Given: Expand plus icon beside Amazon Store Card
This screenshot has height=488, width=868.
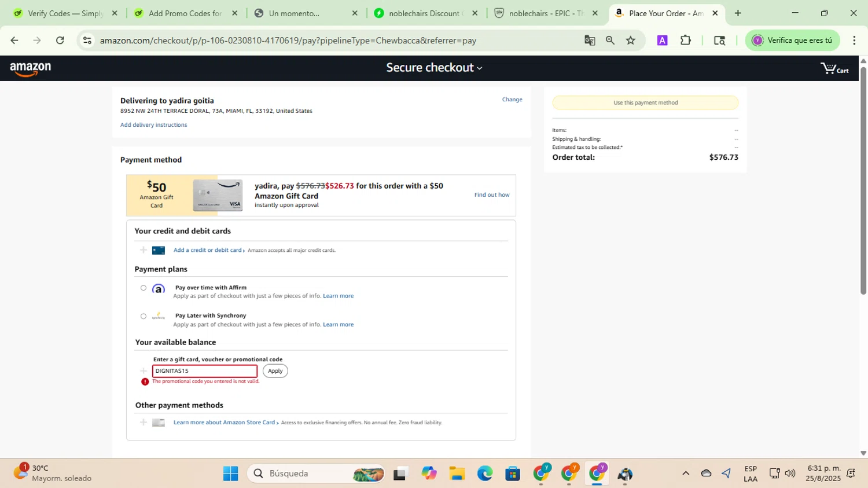Looking at the screenshot, I should (x=144, y=423).
